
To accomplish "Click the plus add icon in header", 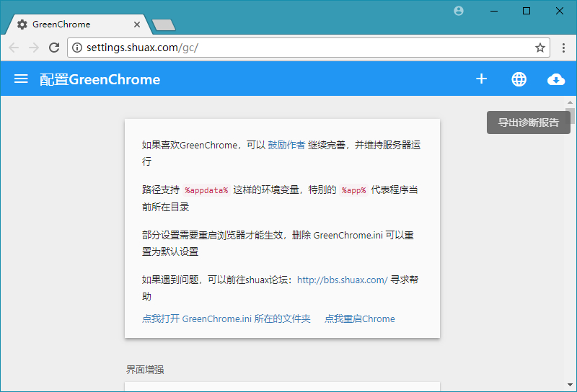I will [481, 79].
